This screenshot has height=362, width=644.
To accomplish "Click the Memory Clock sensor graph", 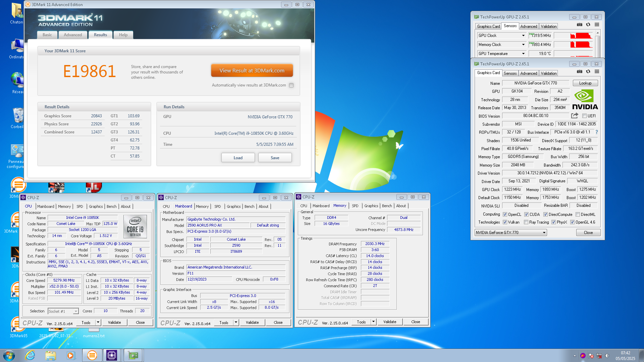I will (x=573, y=45).
